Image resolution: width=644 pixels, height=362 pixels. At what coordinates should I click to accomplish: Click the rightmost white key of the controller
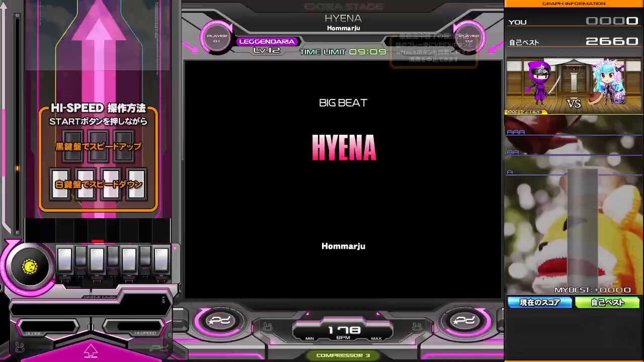(162, 260)
